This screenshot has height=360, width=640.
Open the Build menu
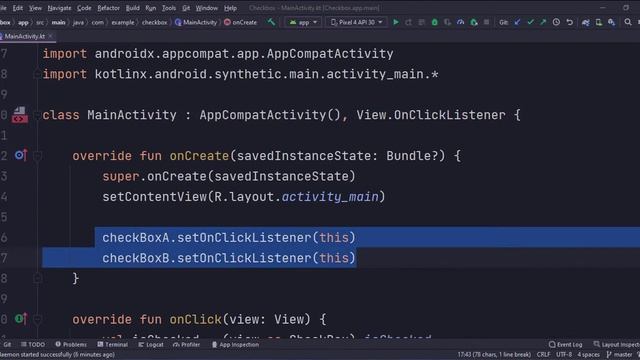click(132, 8)
